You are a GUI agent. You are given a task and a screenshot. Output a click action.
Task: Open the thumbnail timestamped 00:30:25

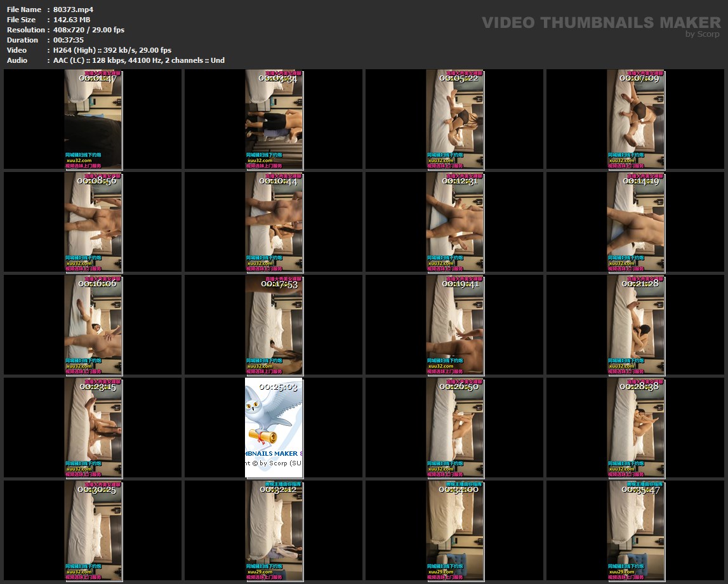click(93, 530)
